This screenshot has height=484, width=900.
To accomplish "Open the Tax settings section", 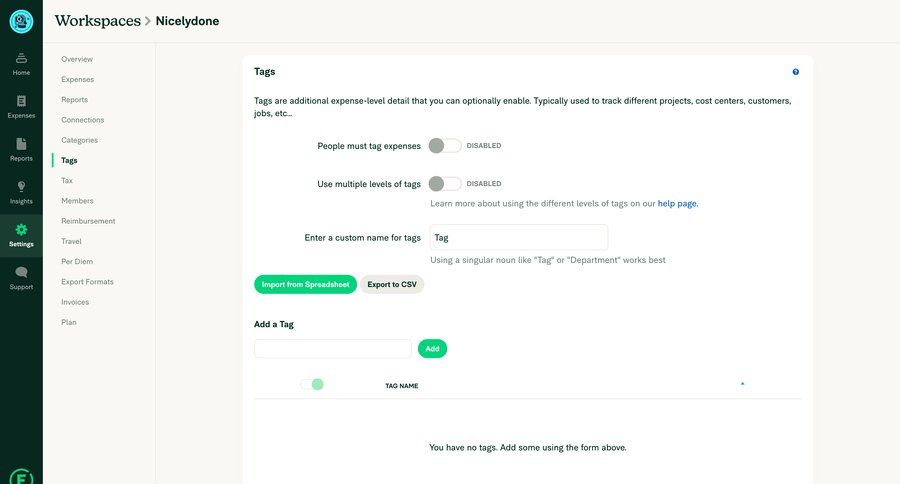I will click(x=67, y=180).
